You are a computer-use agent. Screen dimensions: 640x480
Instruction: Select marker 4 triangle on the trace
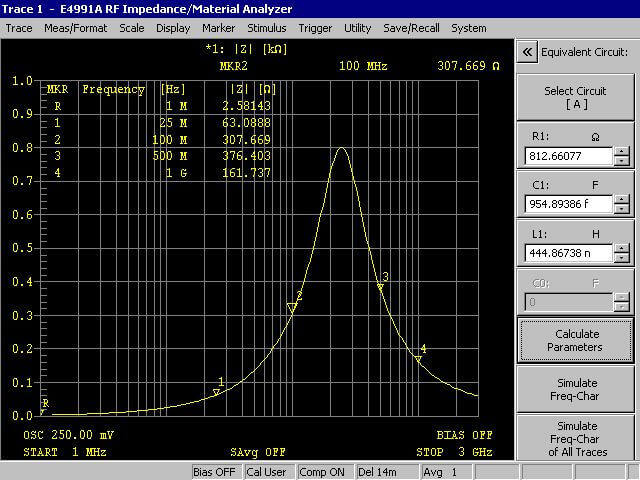coord(418,359)
